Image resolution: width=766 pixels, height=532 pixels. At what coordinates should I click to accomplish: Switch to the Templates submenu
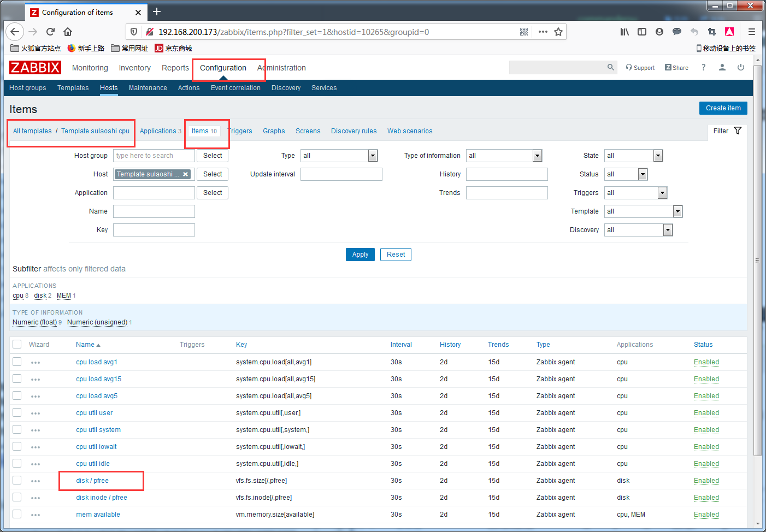(73, 88)
